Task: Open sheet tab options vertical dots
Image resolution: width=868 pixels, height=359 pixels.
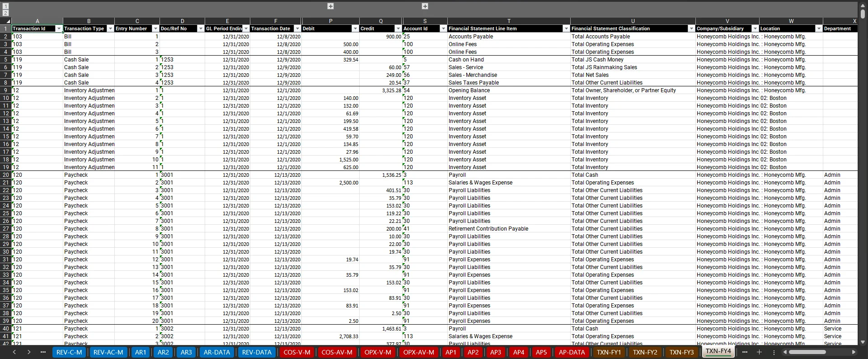Action: pos(774,352)
